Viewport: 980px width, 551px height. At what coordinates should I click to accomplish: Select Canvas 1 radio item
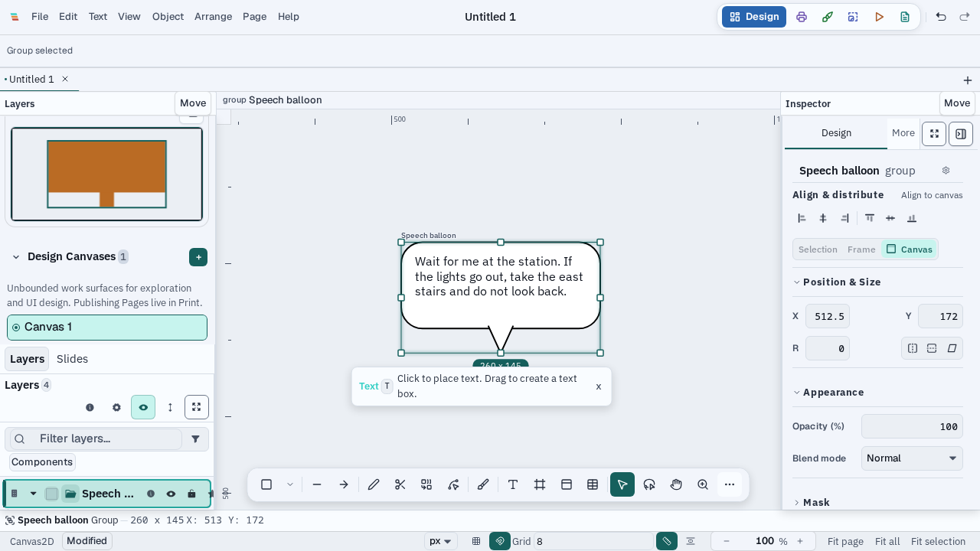click(107, 328)
